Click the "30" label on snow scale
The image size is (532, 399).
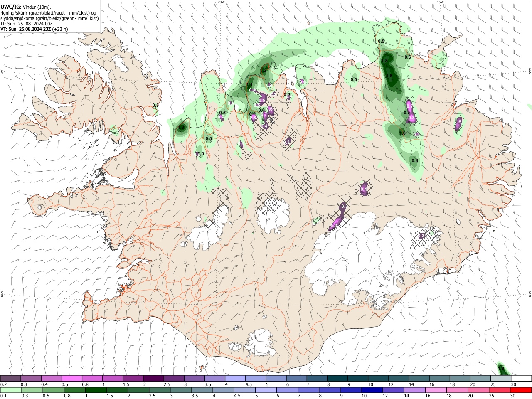coord(513,384)
